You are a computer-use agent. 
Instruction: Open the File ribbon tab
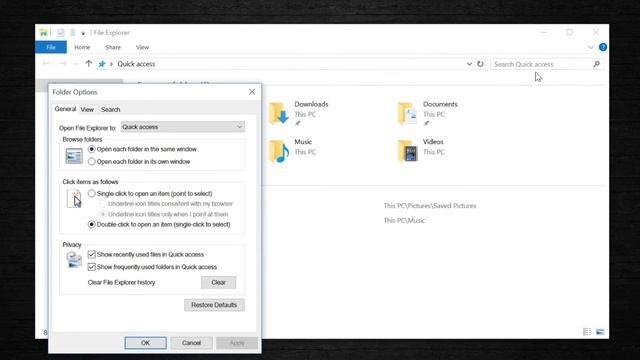click(x=51, y=47)
